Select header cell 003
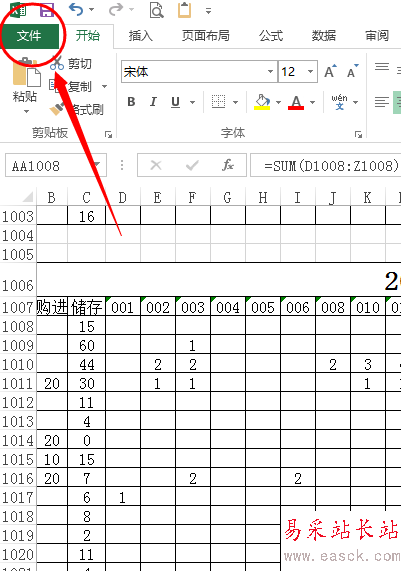The width and height of the screenshot is (401, 571). pyautogui.click(x=193, y=307)
